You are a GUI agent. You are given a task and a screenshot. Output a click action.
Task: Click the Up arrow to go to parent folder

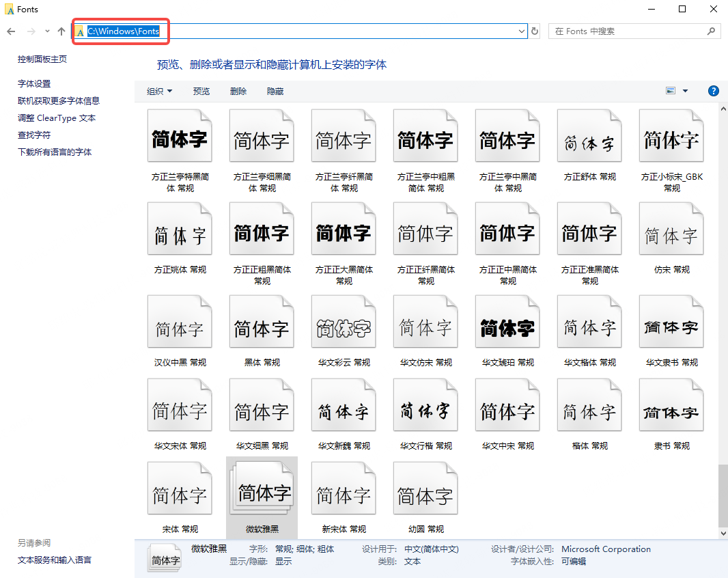[61, 31]
